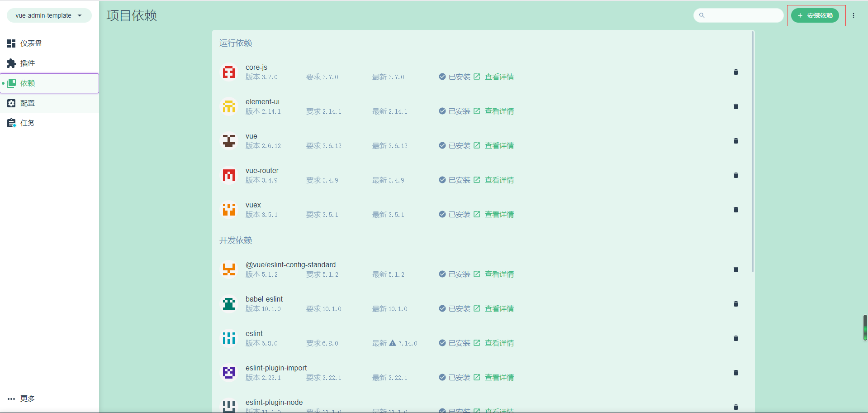Click the 项目依赖 page title
The width and height of the screenshot is (868, 413).
pos(132,15)
